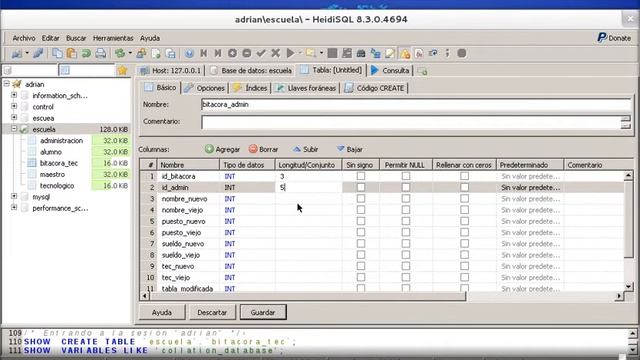The height and width of the screenshot is (360, 640).
Task: Enable Rellenar con ceros for puesto_viejo
Action: 464,232
